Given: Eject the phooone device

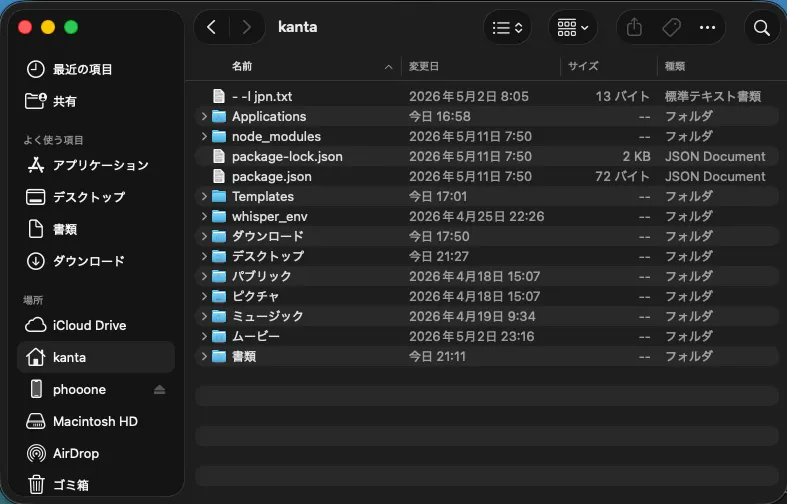Looking at the screenshot, I should [160, 390].
